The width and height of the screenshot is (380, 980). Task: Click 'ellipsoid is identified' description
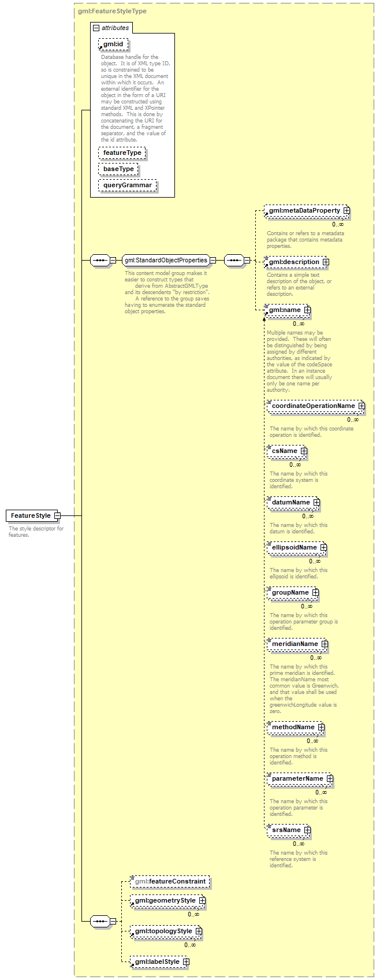point(299,573)
